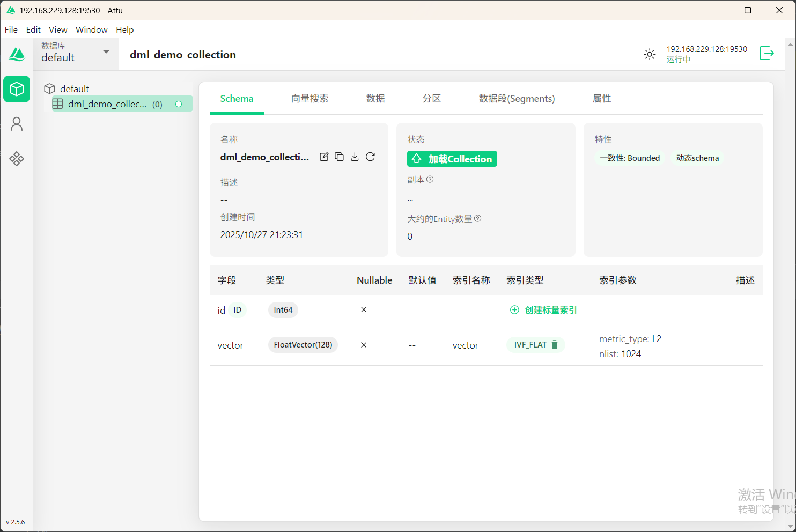Click the FloatVector(128) type chip
Screen dimensions: 796x532
point(303,345)
